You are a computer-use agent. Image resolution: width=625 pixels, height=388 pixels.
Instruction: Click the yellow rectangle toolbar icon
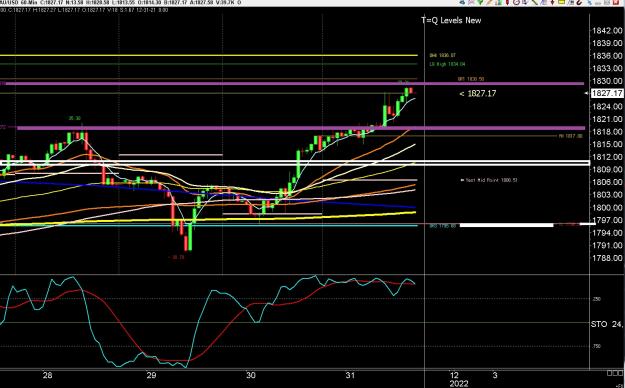[x=561, y=2]
